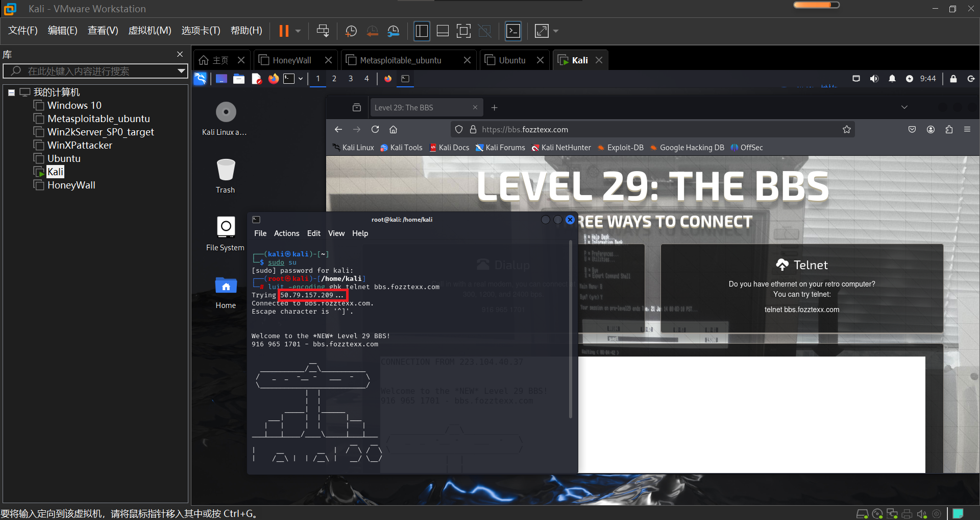Screen dimensions: 980x520
Task: Open the terminal Actions menu
Action: tap(287, 233)
